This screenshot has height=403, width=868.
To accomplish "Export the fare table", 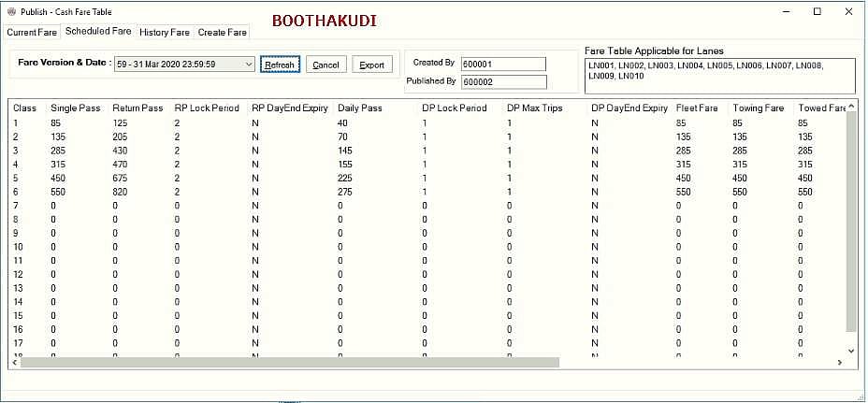I will click(x=372, y=65).
